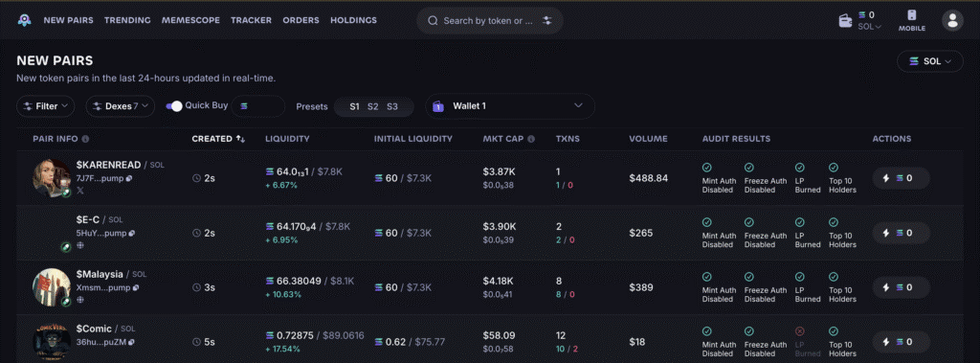Select the S3 preset
Viewport: 980px width, 363px height.
tap(391, 106)
